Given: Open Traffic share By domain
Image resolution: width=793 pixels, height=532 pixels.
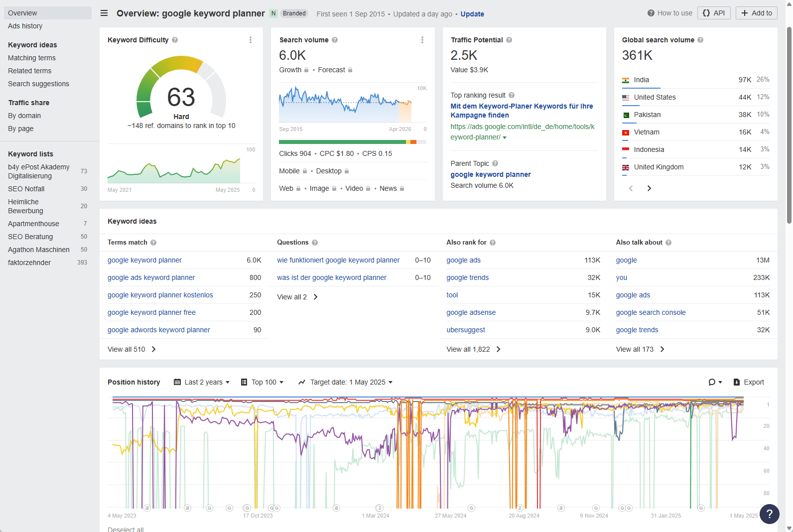Looking at the screenshot, I should (24, 116).
